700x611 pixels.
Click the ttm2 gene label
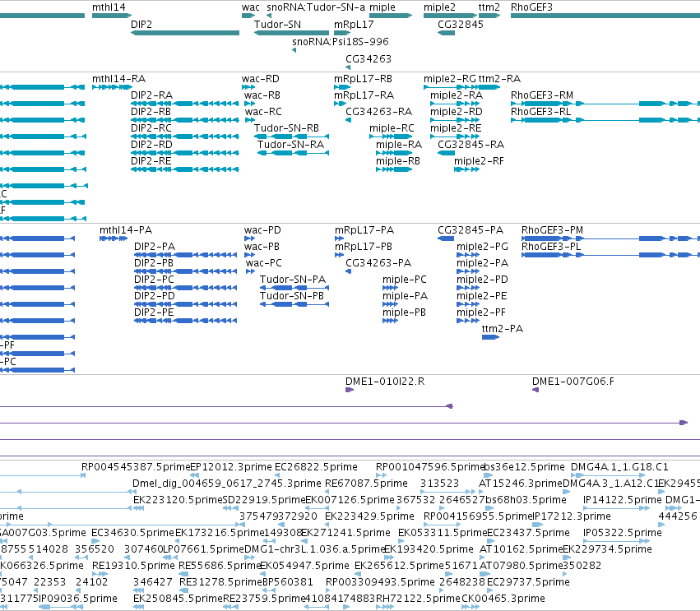[x=489, y=7]
